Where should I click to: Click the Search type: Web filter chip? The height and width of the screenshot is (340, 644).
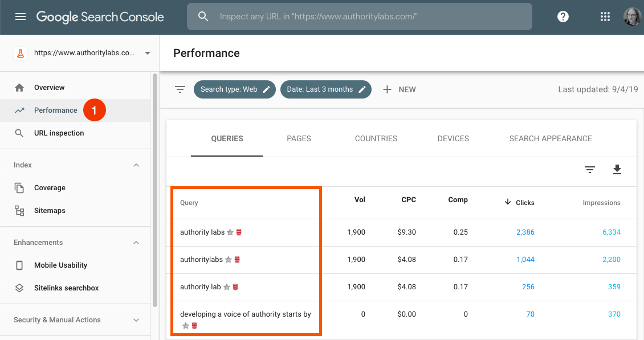[x=234, y=89]
